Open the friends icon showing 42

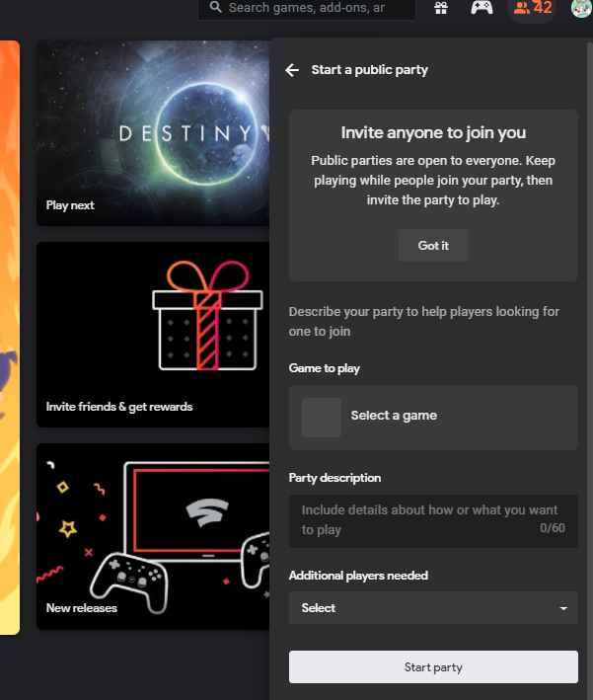click(532, 8)
